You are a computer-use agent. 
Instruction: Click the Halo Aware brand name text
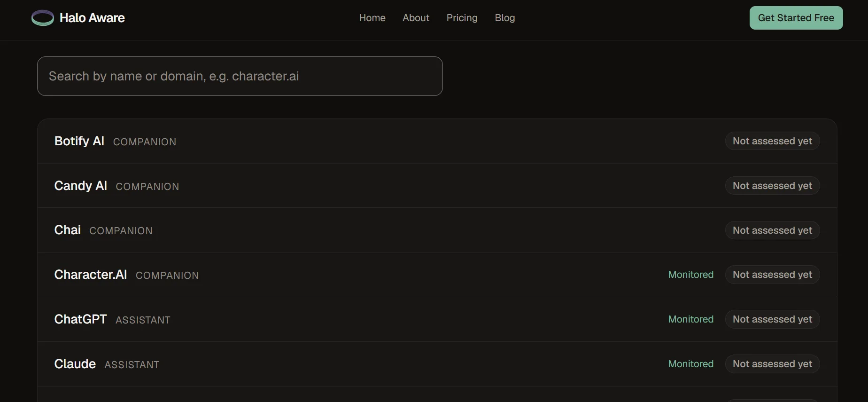click(x=92, y=18)
